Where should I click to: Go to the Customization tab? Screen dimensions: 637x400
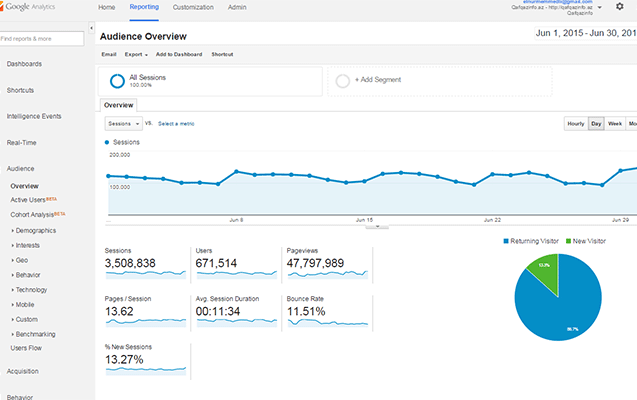click(193, 7)
